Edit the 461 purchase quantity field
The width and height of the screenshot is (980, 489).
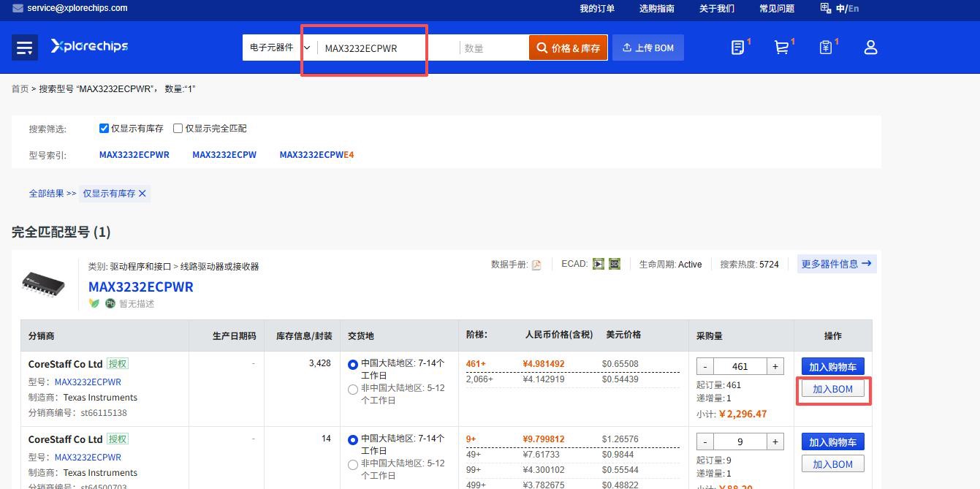point(740,366)
